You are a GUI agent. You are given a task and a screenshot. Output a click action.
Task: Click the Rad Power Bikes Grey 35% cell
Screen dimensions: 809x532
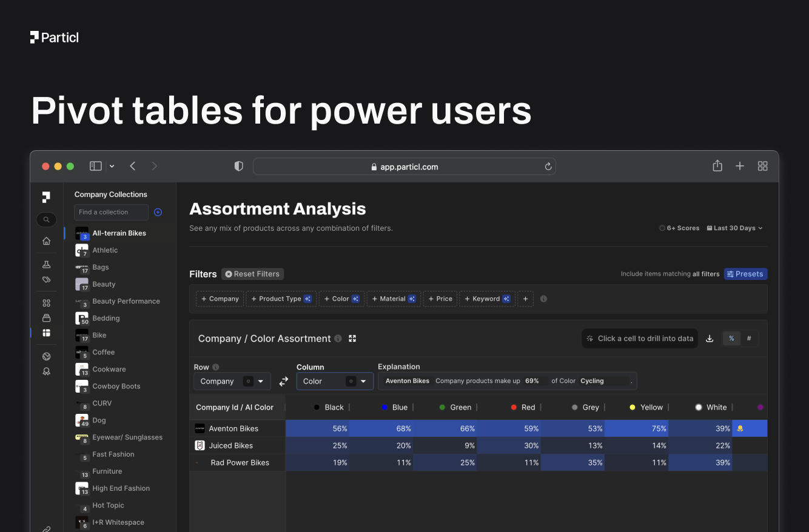coord(573,462)
